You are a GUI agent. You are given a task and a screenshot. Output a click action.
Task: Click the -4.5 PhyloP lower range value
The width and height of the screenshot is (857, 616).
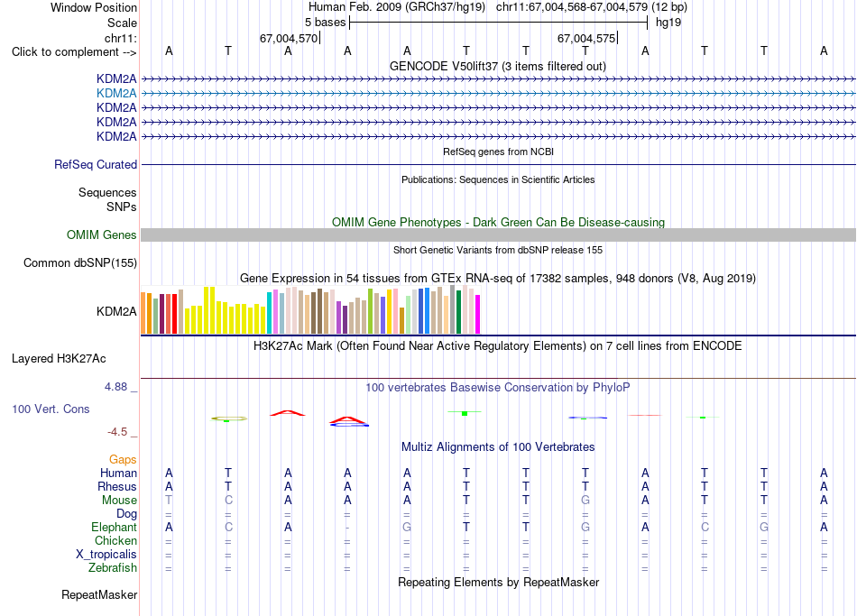pos(117,432)
